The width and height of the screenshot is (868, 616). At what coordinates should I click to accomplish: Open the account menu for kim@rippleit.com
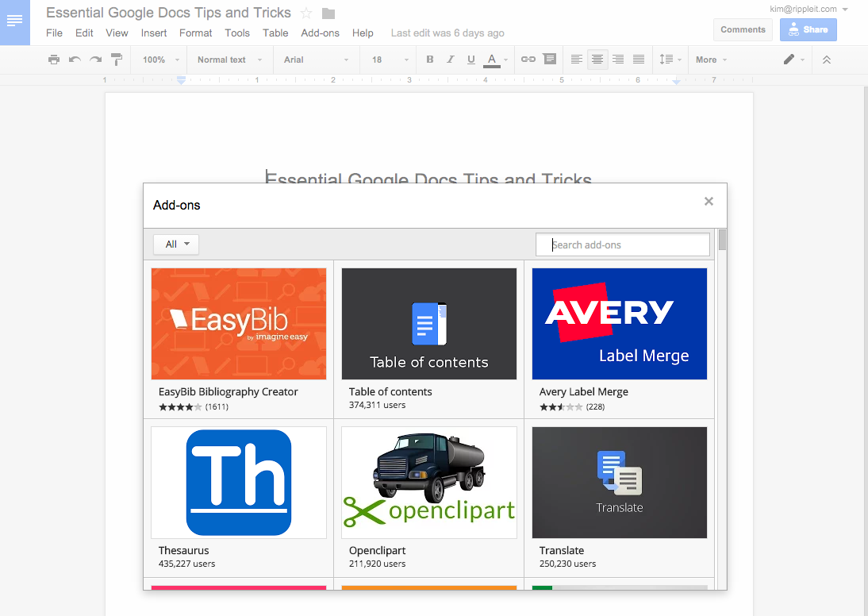click(x=808, y=9)
